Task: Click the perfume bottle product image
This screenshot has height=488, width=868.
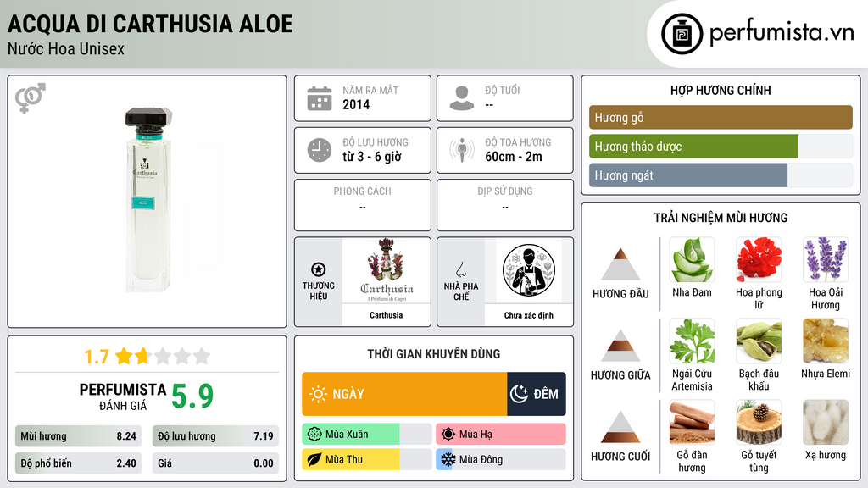Action: coord(147,199)
